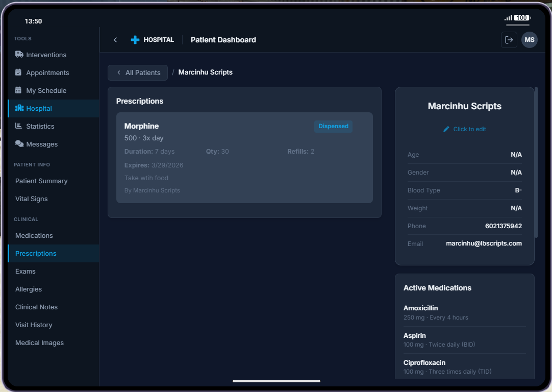Open the MS user avatar
The height and width of the screenshot is (392, 552).
pyautogui.click(x=529, y=40)
